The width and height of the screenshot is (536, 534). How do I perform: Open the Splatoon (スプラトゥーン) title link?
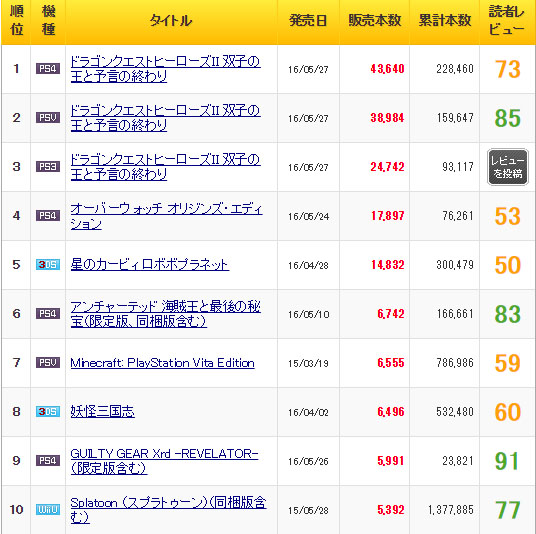pyautogui.click(x=168, y=509)
